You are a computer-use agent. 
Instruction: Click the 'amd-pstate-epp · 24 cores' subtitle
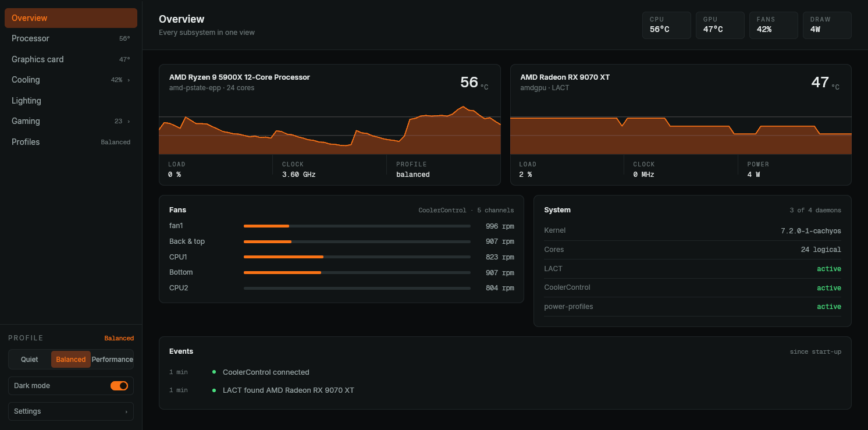pos(212,88)
